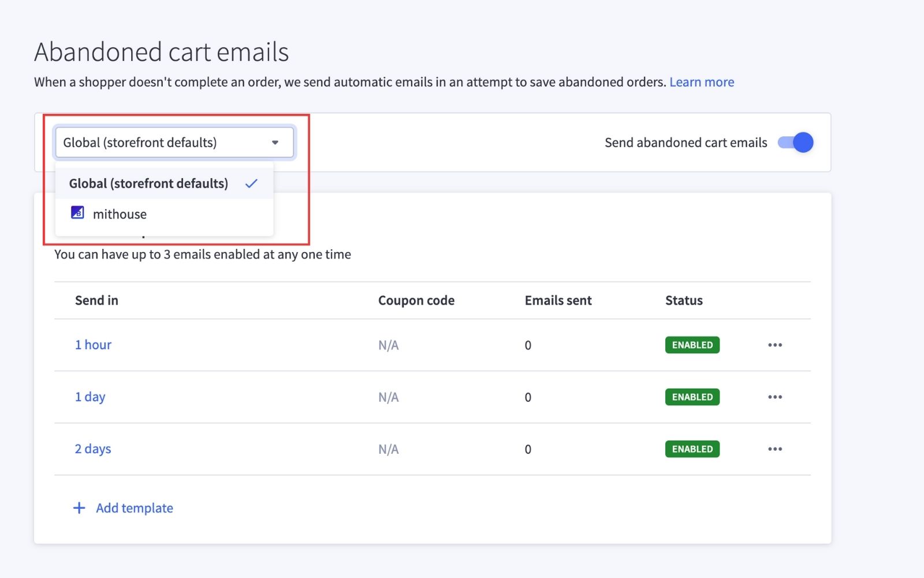
Task: Click emails sent count in 2 days row
Action: (528, 450)
